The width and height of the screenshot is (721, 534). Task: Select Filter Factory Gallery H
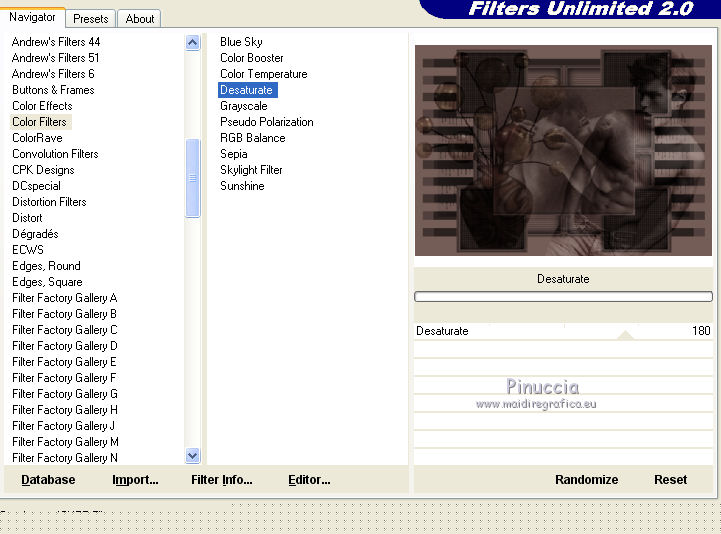point(64,410)
